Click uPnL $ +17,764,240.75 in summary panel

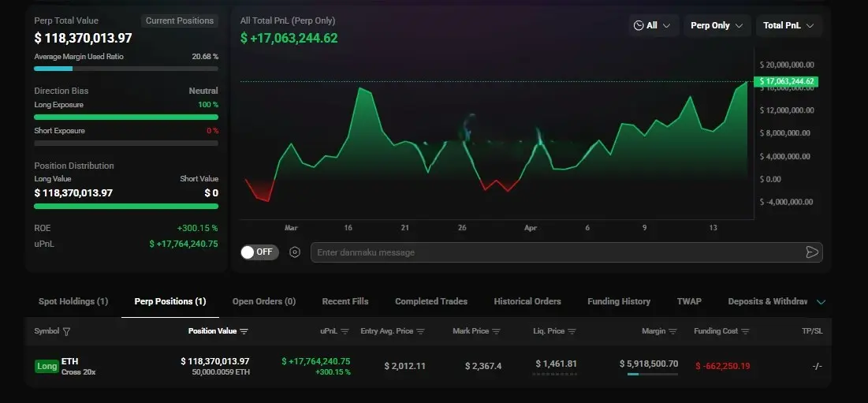click(184, 244)
